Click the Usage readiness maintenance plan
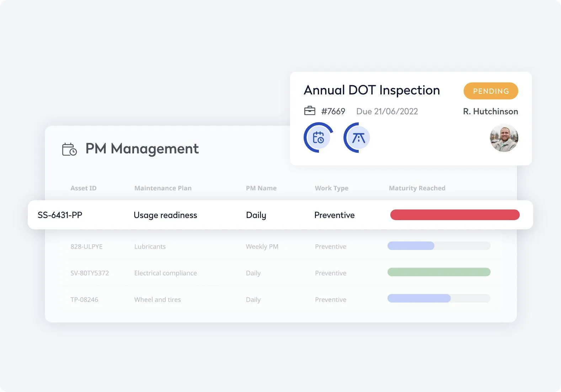 (165, 215)
